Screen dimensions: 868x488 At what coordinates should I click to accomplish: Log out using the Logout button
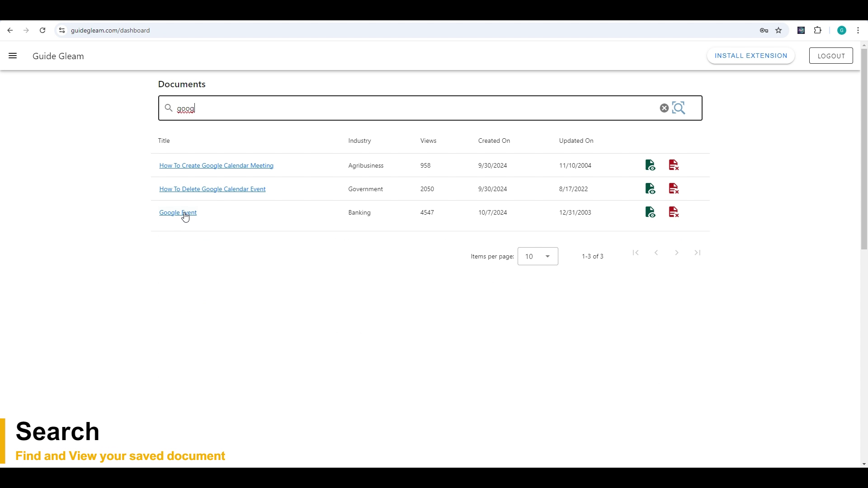[x=831, y=56]
